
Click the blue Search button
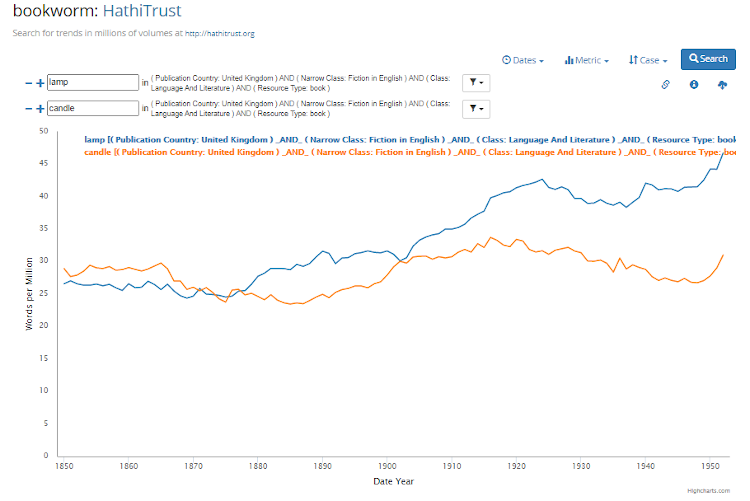point(708,59)
